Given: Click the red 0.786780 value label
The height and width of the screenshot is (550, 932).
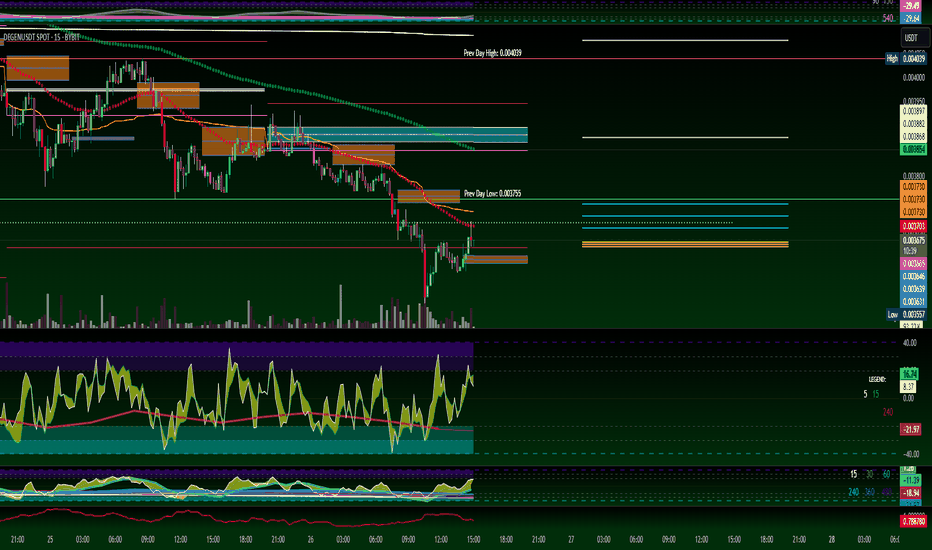Looking at the screenshot, I should (x=914, y=521).
